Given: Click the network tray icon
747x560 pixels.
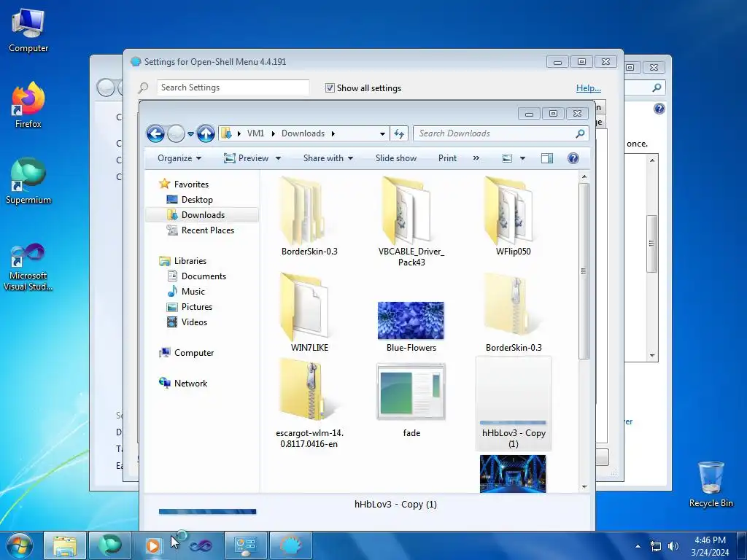Looking at the screenshot, I should (x=656, y=546).
